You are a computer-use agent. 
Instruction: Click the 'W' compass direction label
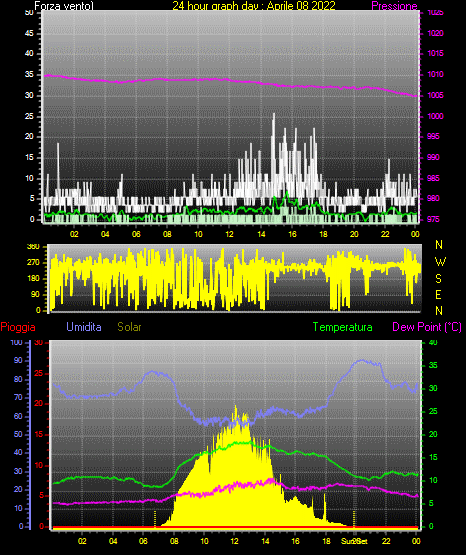tap(440, 262)
